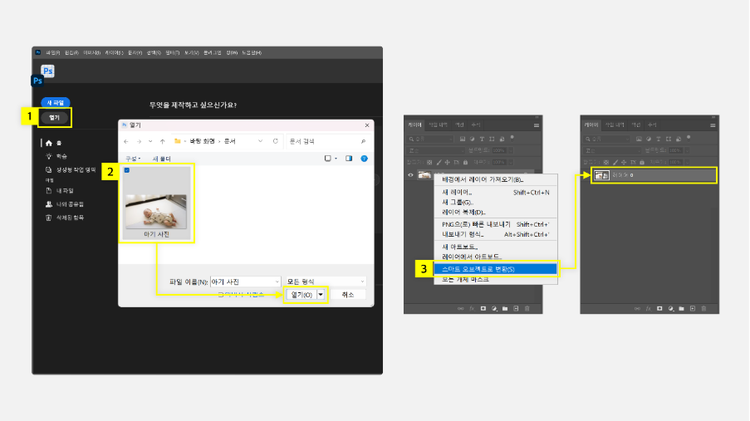Screen dimensions: 750x421
Task: Toggle layer filtering switch in context-menu Layers panel
Action: [512, 138]
